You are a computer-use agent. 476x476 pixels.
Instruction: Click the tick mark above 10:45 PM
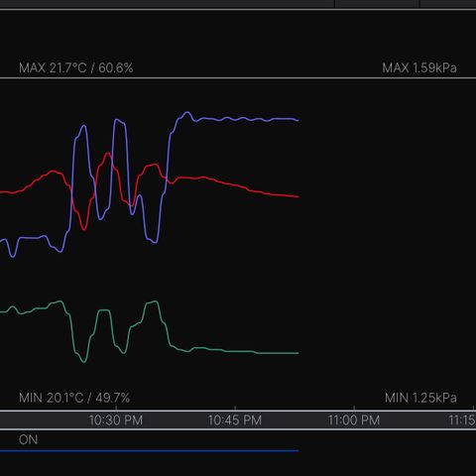pos(235,409)
